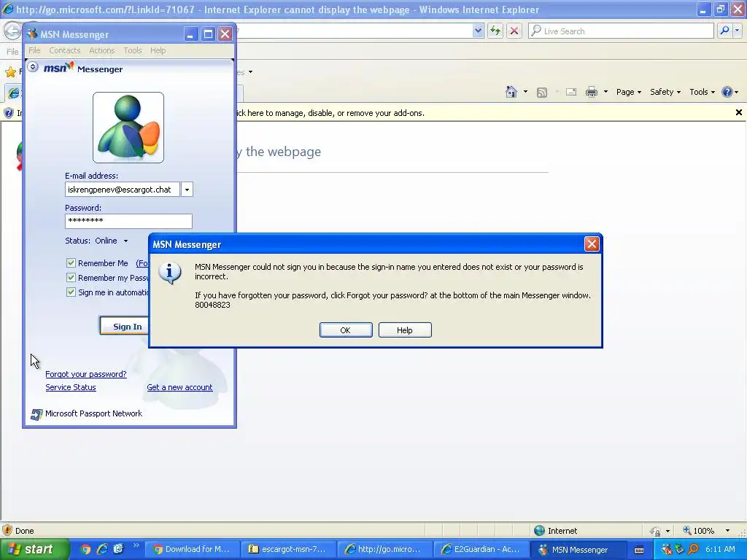The image size is (747, 560).
Task: Click the MSN Messenger avatar picture
Action: click(128, 128)
